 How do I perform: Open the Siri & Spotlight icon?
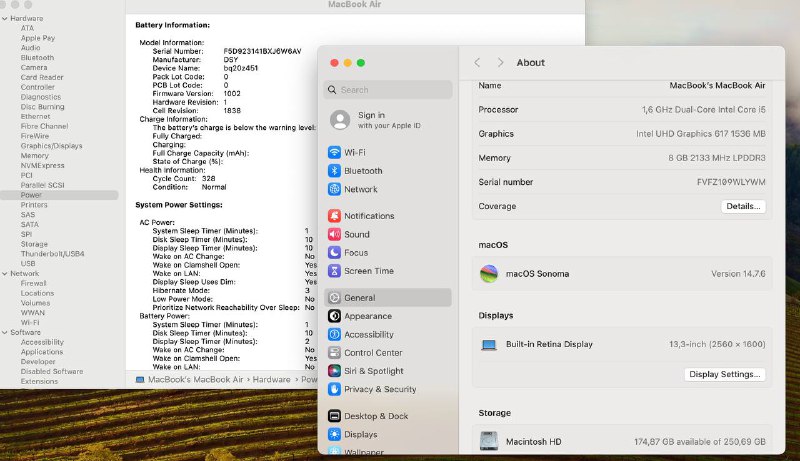334,371
